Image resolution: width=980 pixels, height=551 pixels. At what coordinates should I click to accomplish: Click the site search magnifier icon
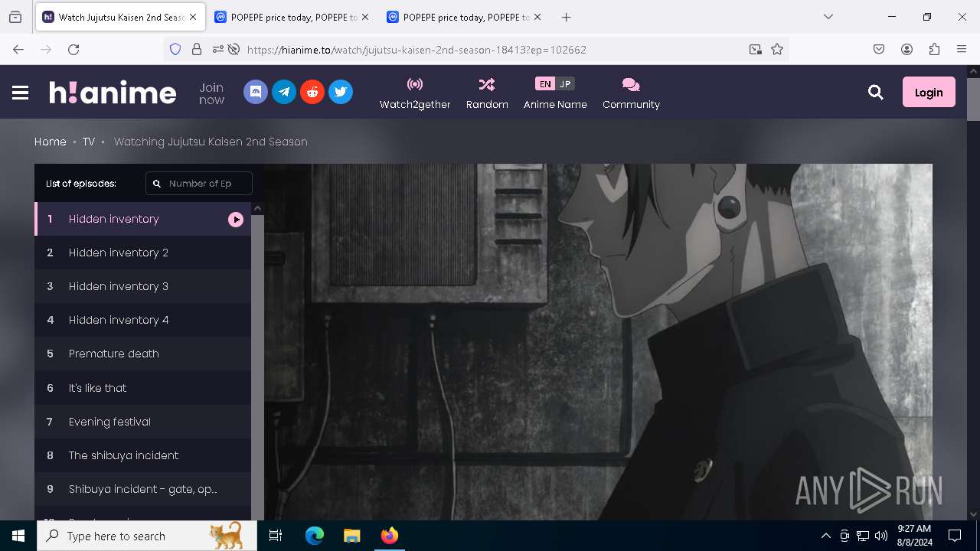876,93
